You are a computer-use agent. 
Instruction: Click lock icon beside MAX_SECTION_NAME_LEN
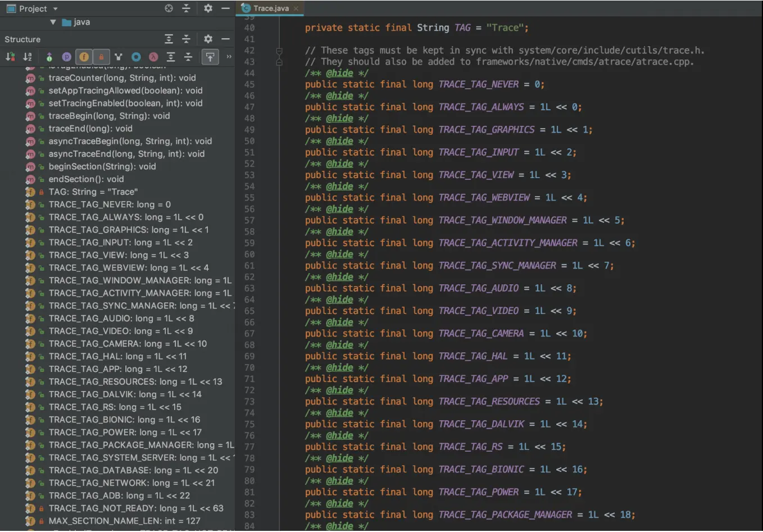pos(42,521)
